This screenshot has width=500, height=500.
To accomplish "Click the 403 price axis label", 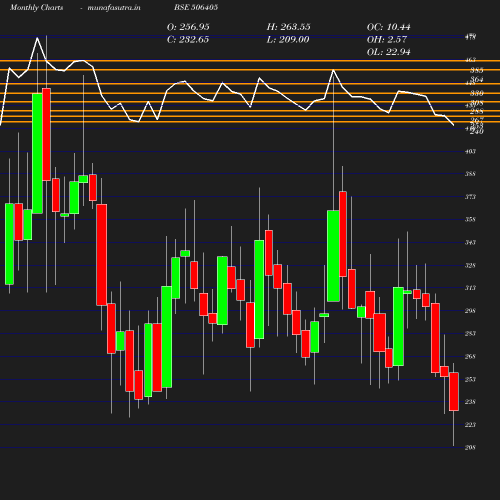I will tap(470, 152).
